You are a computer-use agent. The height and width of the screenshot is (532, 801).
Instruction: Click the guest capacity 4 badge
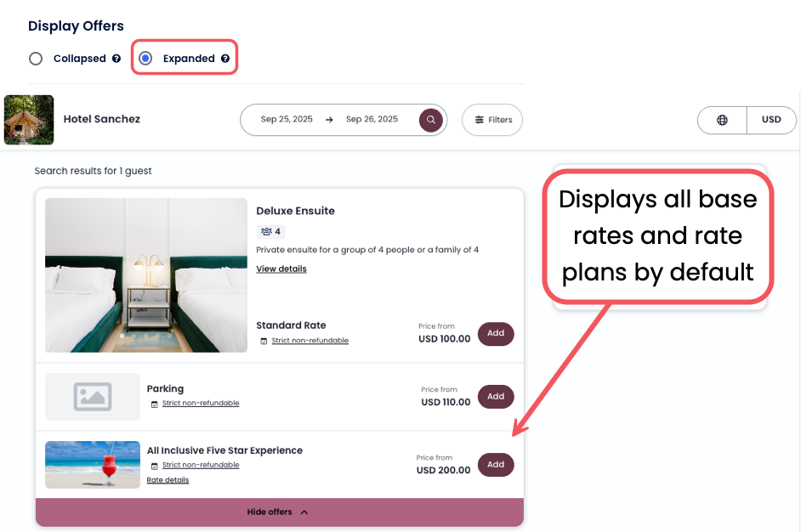pyautogui.click(x=270, y=232)
